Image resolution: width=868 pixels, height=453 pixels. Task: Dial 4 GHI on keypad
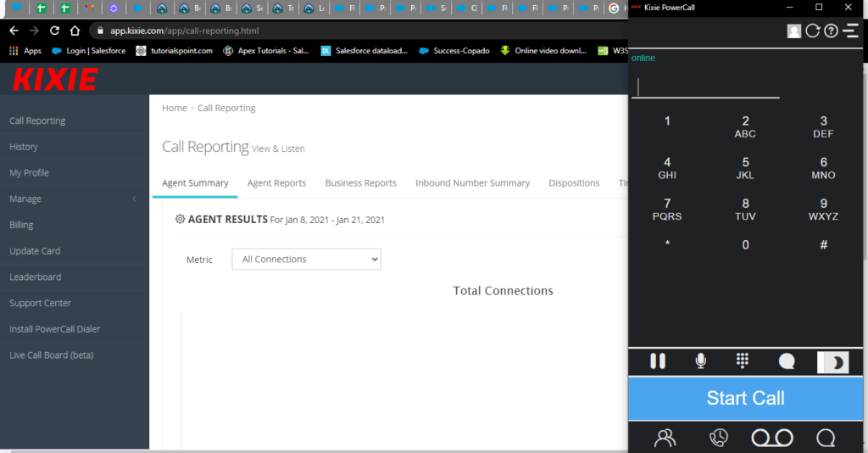click(667, 168)
